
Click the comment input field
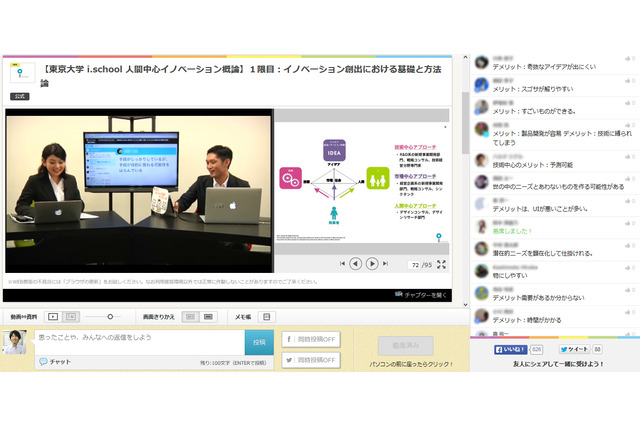click(140, 342)
